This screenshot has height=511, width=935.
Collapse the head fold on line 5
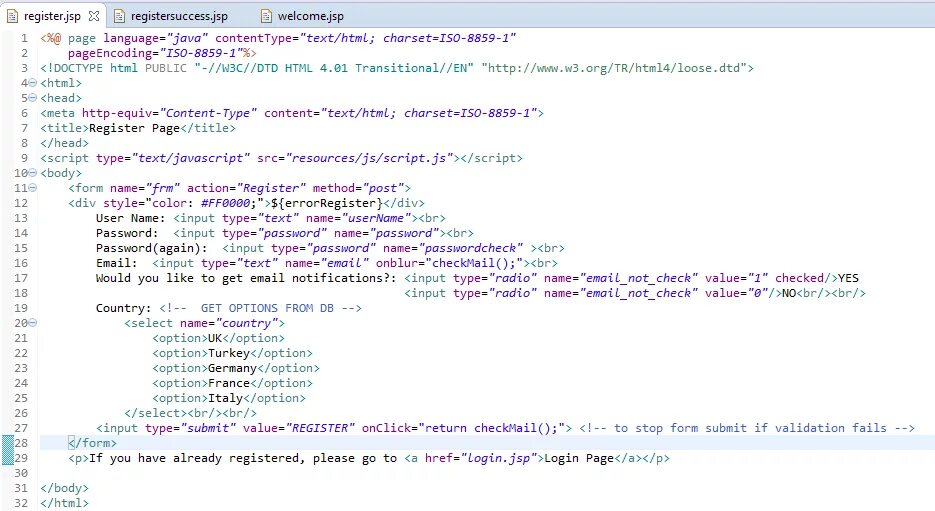(x=33, y=98)
